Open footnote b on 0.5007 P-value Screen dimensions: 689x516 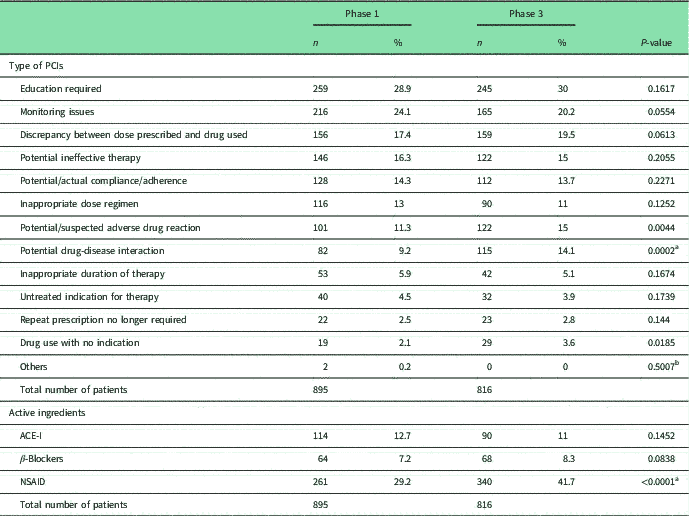pyautogui.click(x=678, y=363)
